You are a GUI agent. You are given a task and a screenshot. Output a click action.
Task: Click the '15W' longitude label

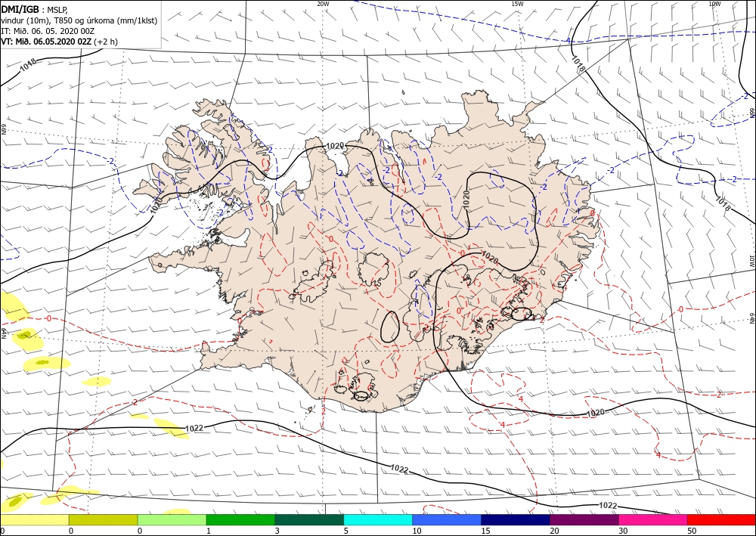click(x=517, y=3)
